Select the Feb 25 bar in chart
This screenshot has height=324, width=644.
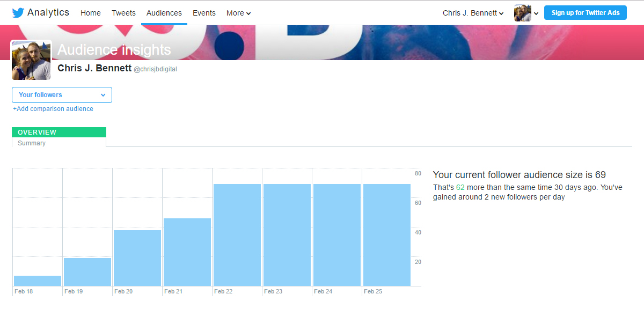point(387,235)
